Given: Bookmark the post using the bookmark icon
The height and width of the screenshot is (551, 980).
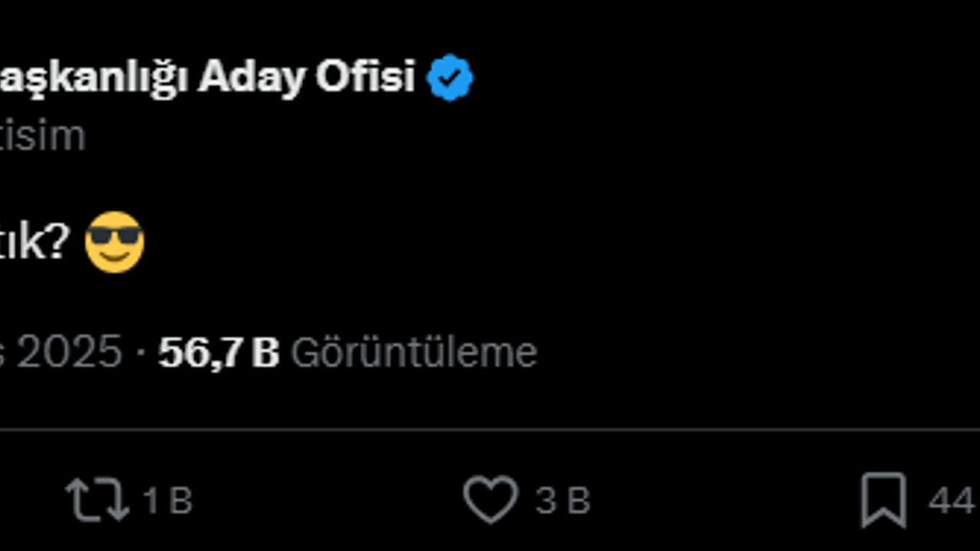Looking at the screenshot, I should tap(884, 500).
